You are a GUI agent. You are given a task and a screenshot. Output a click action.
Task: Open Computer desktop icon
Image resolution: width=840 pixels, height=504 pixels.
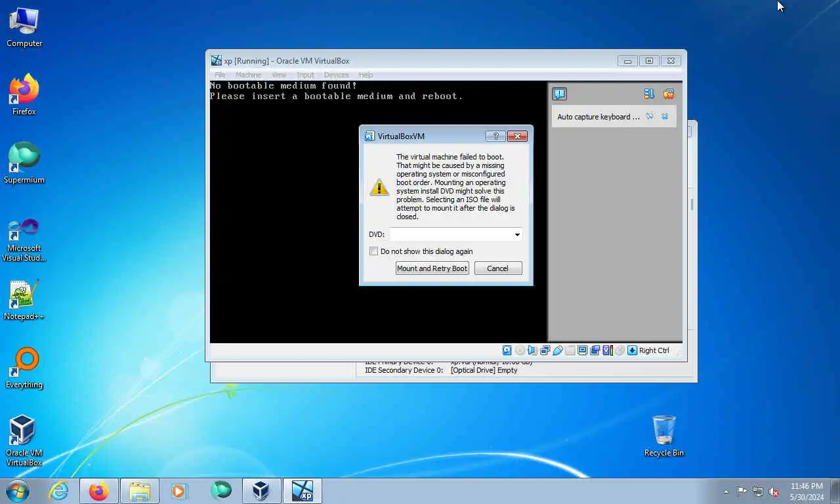(24, 28)
